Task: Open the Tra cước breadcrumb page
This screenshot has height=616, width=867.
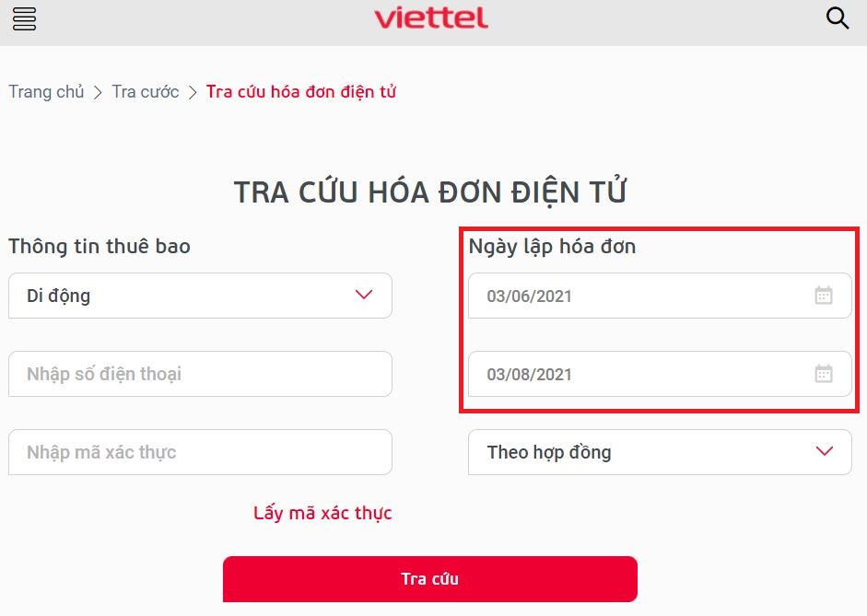Action: [144, 92]
